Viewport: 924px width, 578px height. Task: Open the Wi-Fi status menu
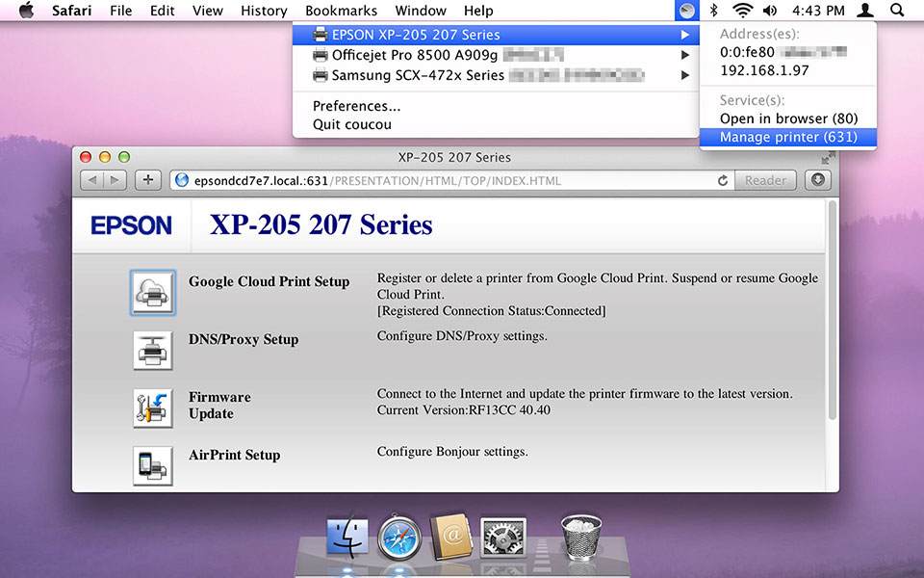pyautogui.click(x=742, y=11)
